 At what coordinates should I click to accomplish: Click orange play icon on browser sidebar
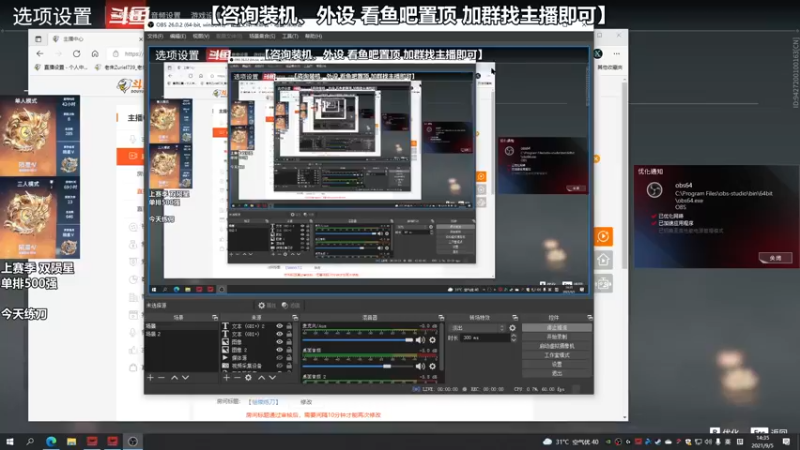(603, 236)
